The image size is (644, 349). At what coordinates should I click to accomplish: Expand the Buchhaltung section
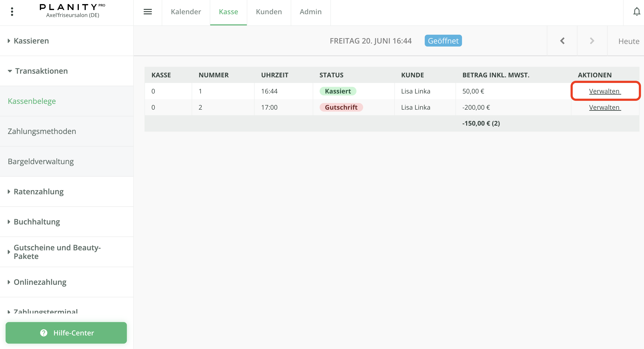pyautogui.click(x=37, y=222)
